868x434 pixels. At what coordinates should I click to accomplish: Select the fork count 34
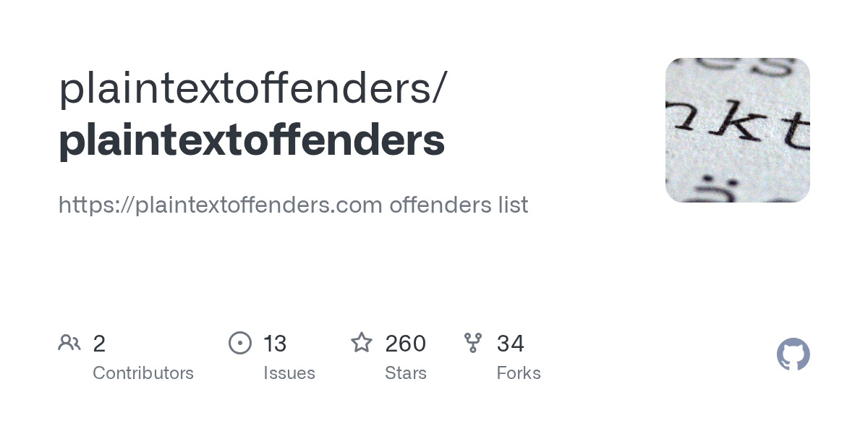(510, 344)
